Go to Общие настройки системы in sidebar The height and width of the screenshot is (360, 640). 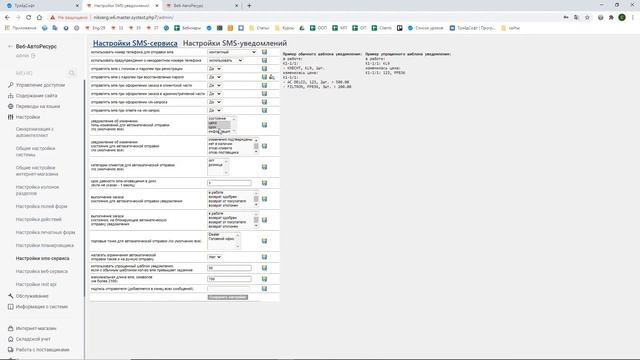36,151
